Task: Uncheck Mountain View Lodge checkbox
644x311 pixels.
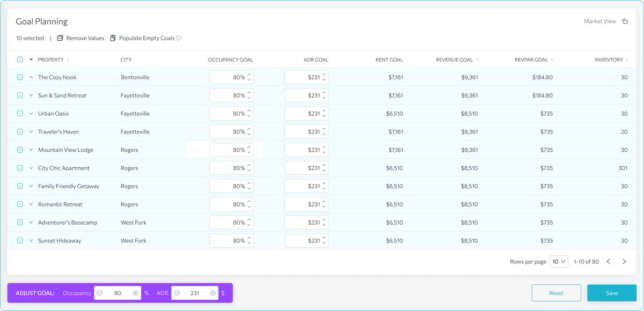Action: (20, 150)
